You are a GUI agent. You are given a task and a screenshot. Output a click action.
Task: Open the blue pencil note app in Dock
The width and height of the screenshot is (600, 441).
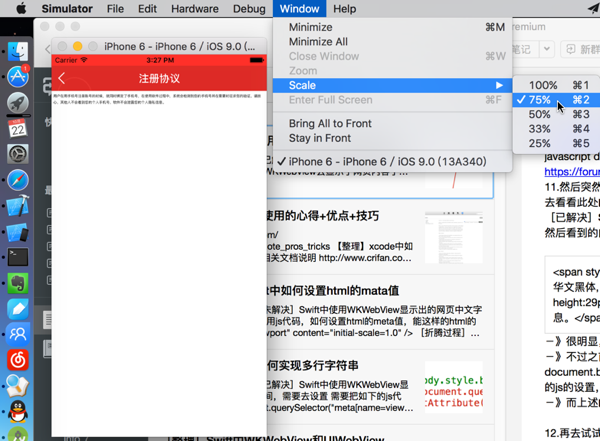pyautogui.click(x=18, y=309)
